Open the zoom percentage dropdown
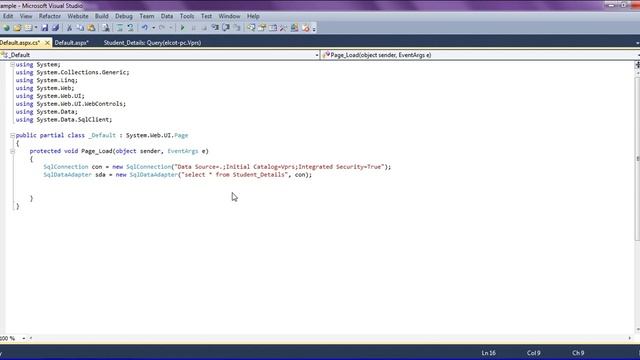640x360 pixels. click(24, 338)
